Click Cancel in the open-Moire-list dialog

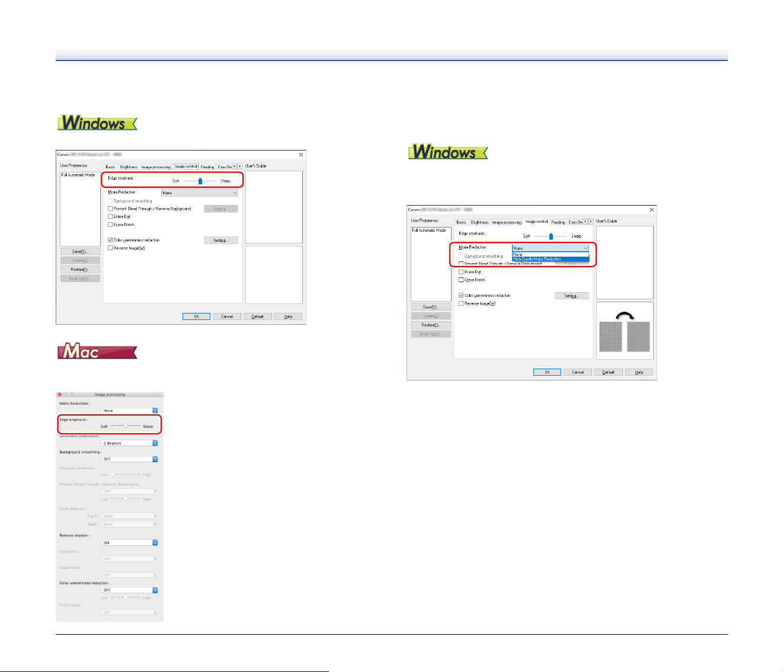click(x=578, y=372)
